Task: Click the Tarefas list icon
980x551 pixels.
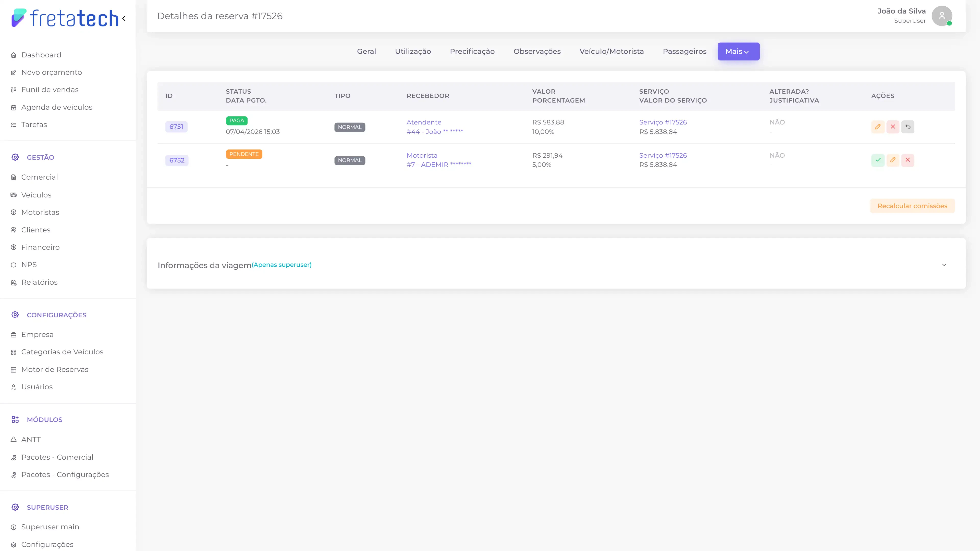Action: coord(14,125)
